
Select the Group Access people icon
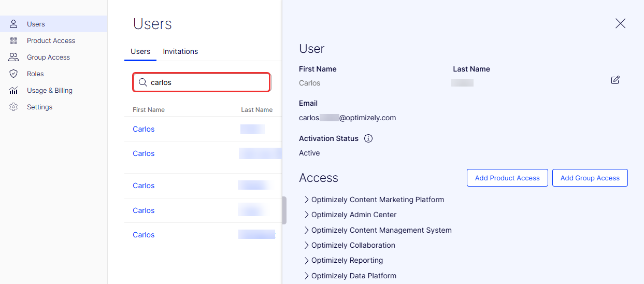tap(14, 57)
